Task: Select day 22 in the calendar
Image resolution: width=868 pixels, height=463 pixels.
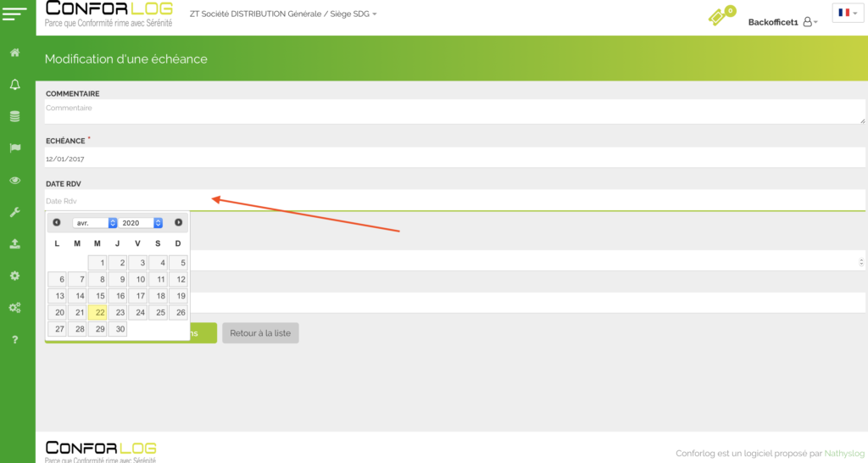Action: point(97,312)
